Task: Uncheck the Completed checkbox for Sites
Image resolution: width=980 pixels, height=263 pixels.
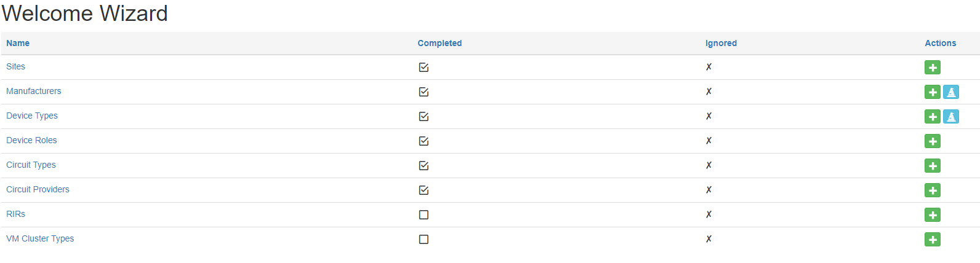Action: [424, 67]
